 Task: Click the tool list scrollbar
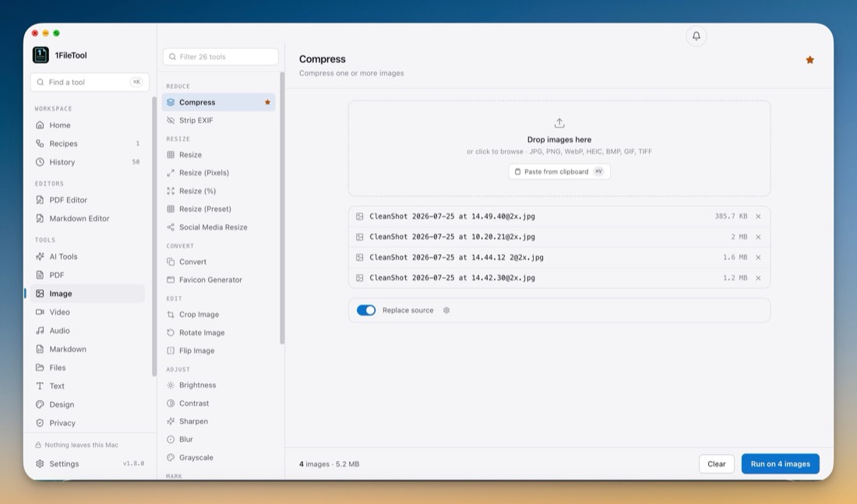282,208
